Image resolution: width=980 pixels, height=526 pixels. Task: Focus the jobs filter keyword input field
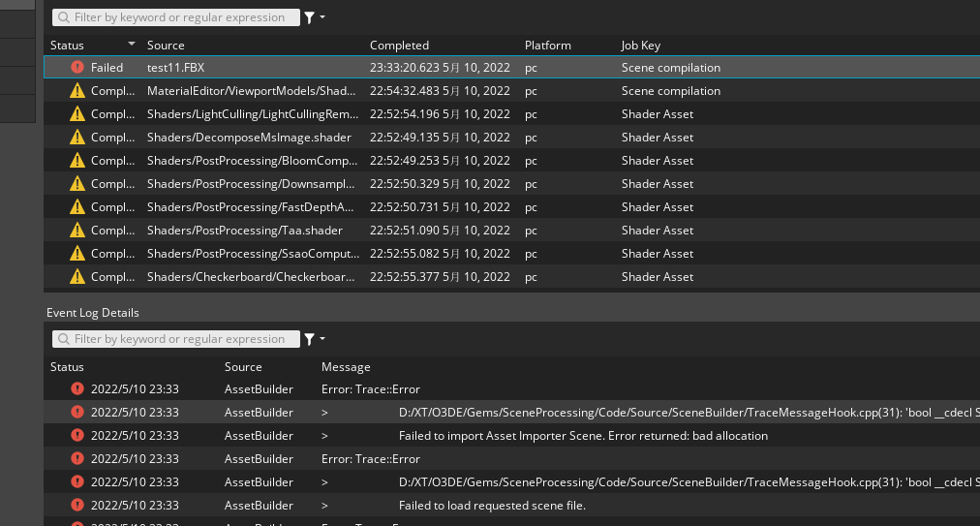(176, 17)
